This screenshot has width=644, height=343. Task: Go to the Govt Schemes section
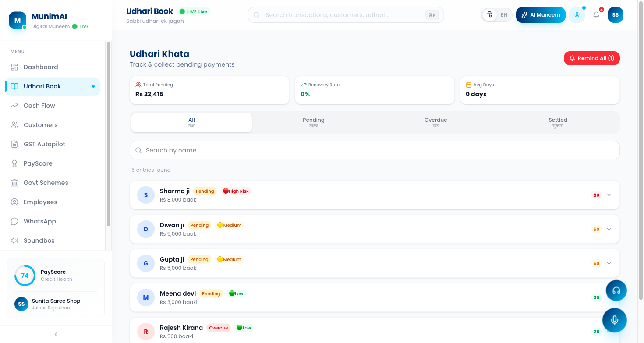click(46, 182)
